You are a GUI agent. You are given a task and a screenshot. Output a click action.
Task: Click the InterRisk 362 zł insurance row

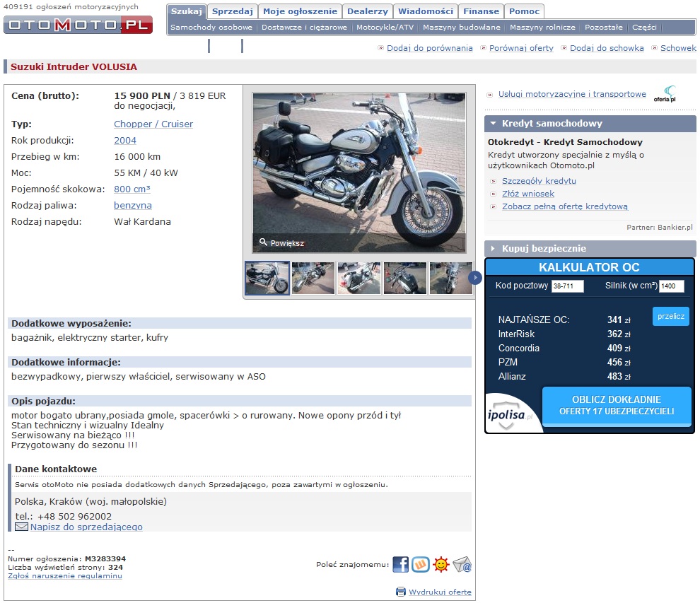[564, 334]
